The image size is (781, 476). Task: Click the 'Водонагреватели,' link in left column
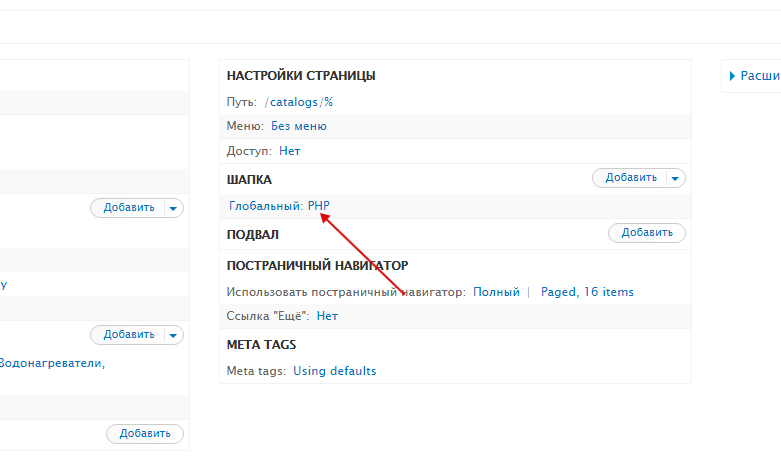click(52, 363)
